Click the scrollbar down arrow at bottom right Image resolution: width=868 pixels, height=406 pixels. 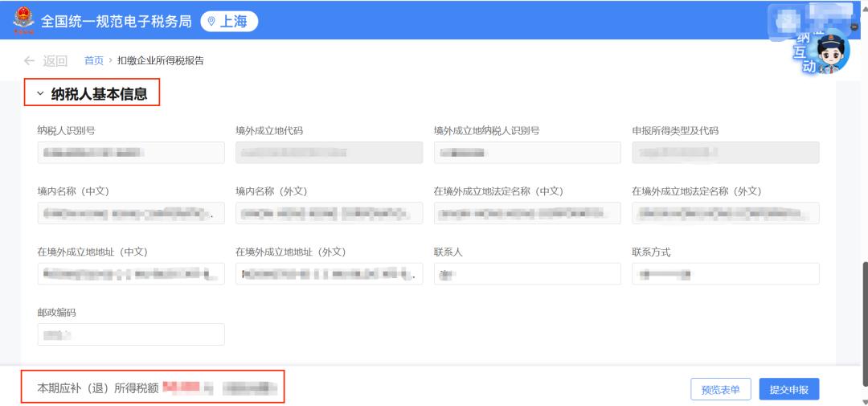pos(863,400)
